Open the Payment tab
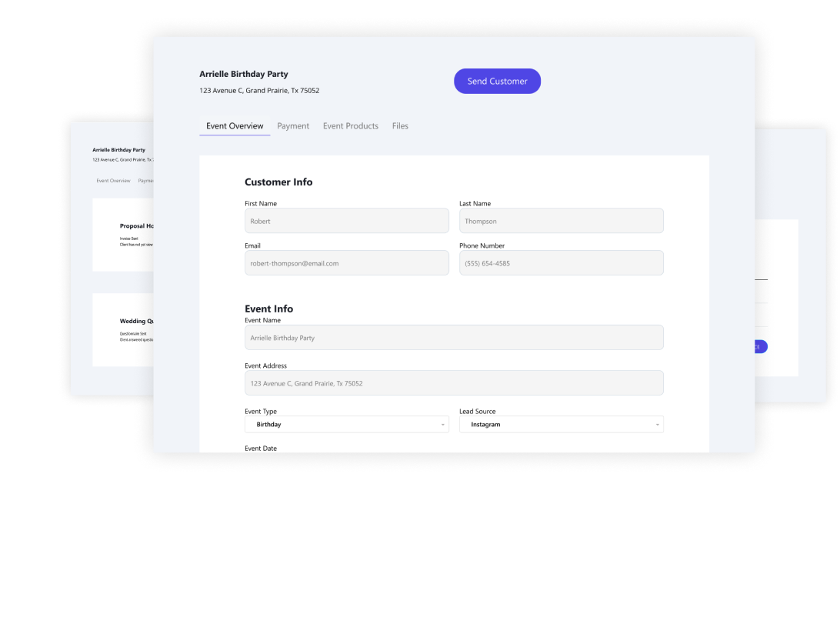The width and height of the screenshot is (840, 624). click(293, 126)
